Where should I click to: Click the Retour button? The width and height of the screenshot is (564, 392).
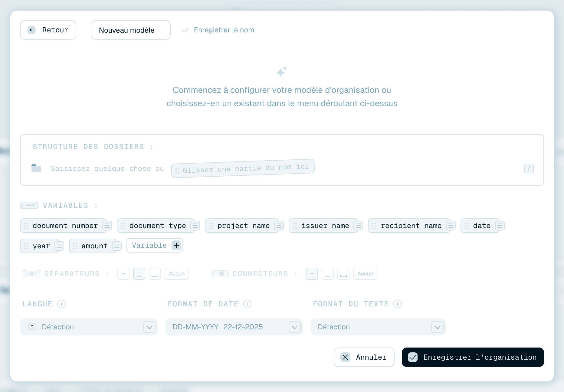point(48,30)
